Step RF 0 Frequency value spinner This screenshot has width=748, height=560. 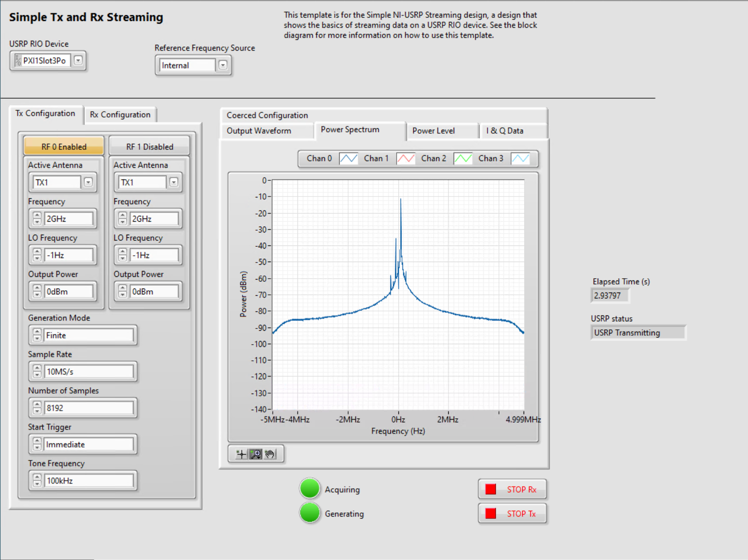point(37,219)
